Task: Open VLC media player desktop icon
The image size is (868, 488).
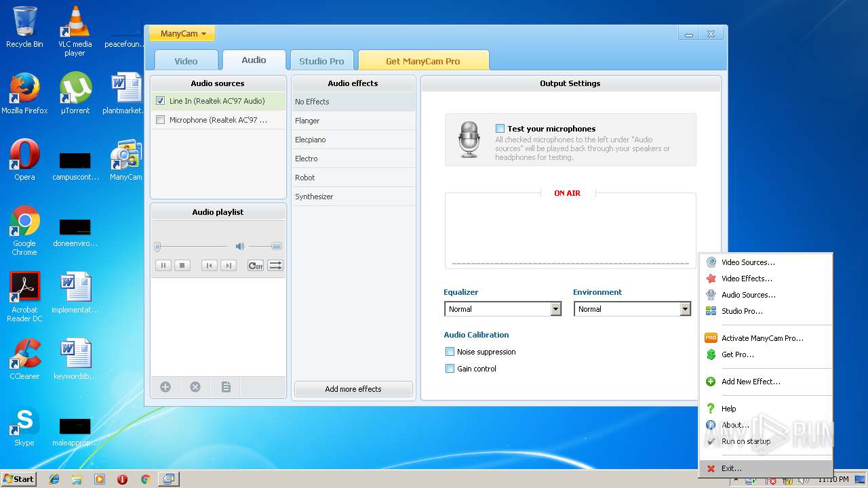Action: coord(75,31)
